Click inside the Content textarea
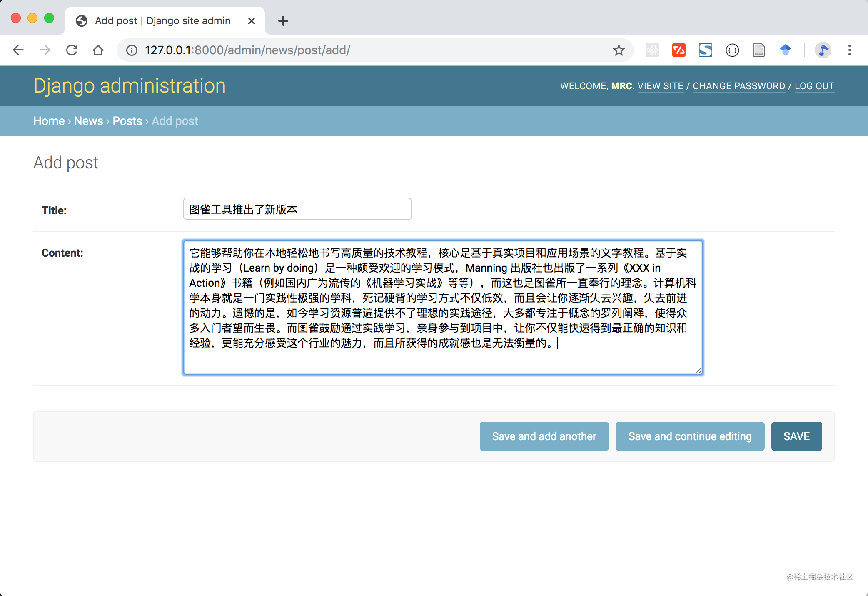 (x=443, y=308)
